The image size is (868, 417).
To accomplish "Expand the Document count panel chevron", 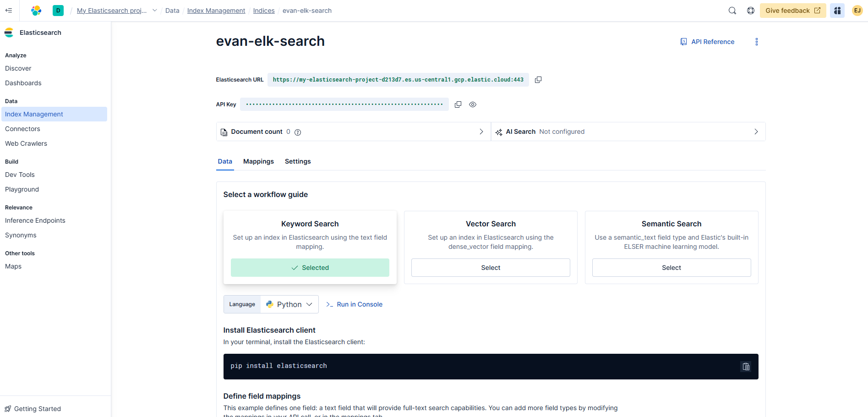I will [x=481, y=132].
